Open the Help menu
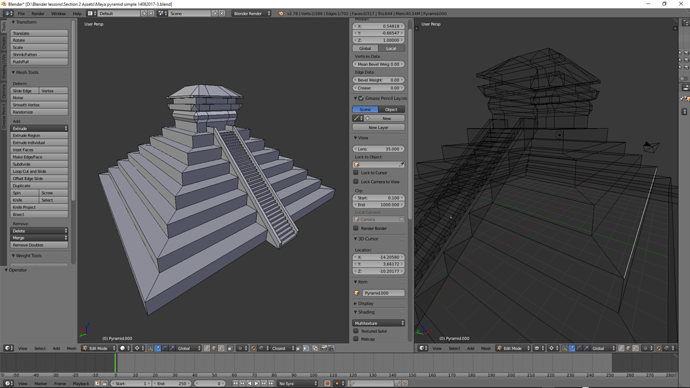The image size is (690, 388). pos(77,14)
